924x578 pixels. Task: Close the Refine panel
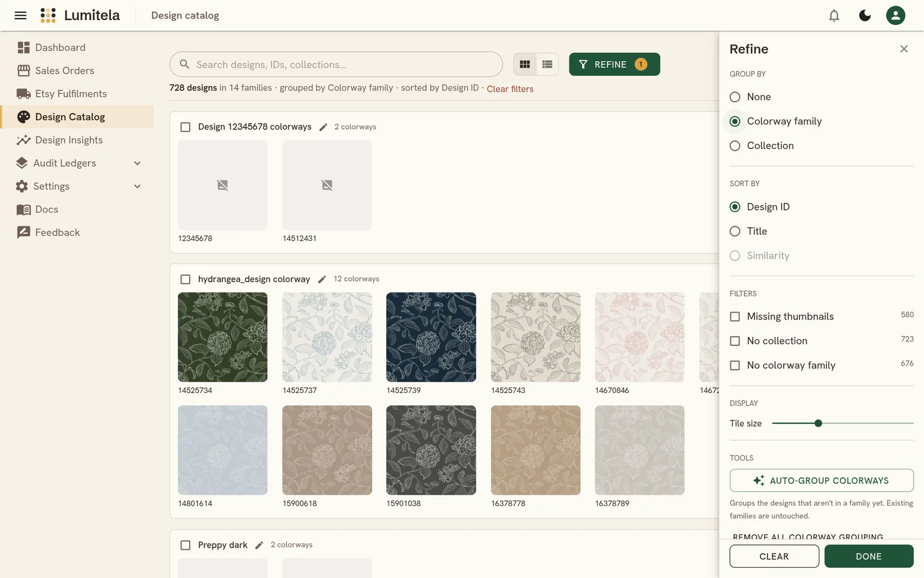coord(904,49)
